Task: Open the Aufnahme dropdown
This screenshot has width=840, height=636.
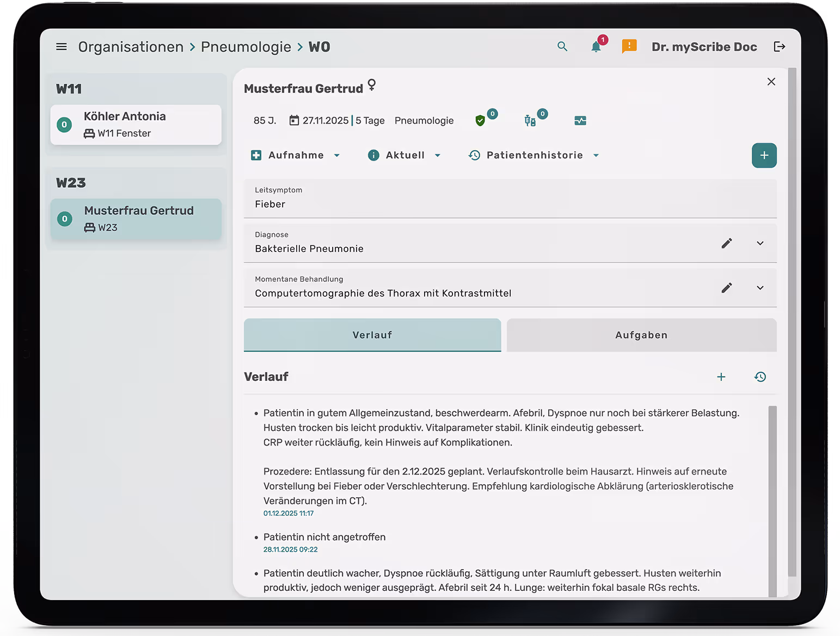Action: coord(296,155)
